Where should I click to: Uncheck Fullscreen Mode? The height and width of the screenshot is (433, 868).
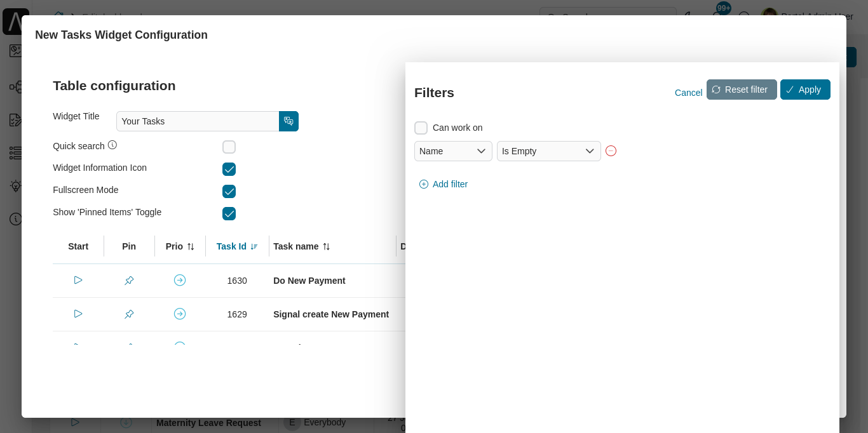click(x=229, y=192)
